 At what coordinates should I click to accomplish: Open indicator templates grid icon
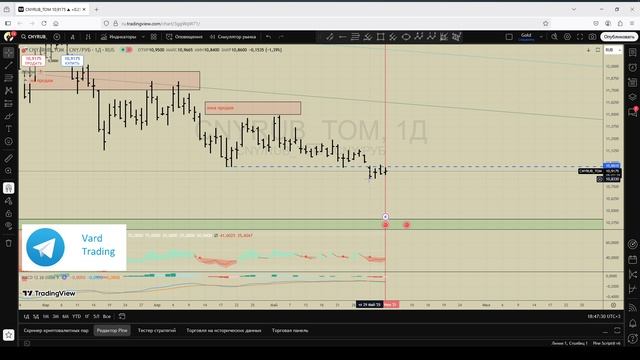pos(153,37)
